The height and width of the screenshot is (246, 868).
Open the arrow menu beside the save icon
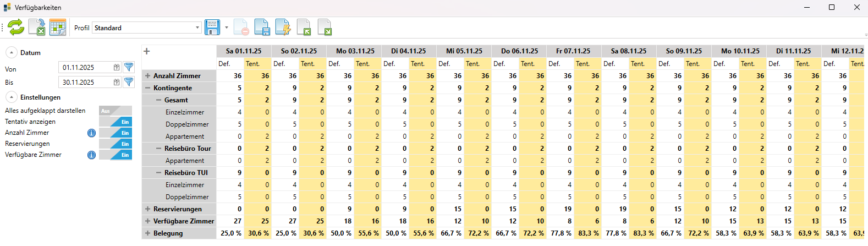click(227, 28)
